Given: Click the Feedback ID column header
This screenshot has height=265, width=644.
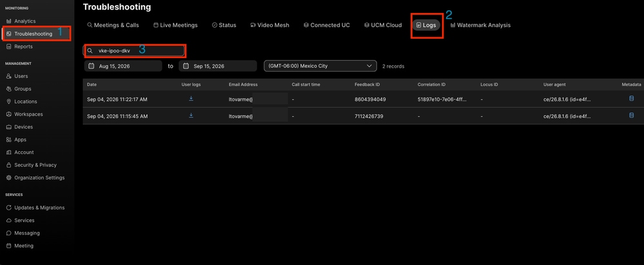Looking at the screenshot, I should 367,84.
